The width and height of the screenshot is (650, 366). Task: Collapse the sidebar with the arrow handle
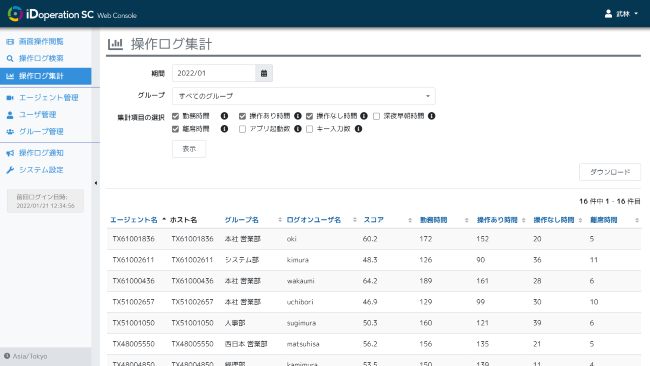pos(96,183)
